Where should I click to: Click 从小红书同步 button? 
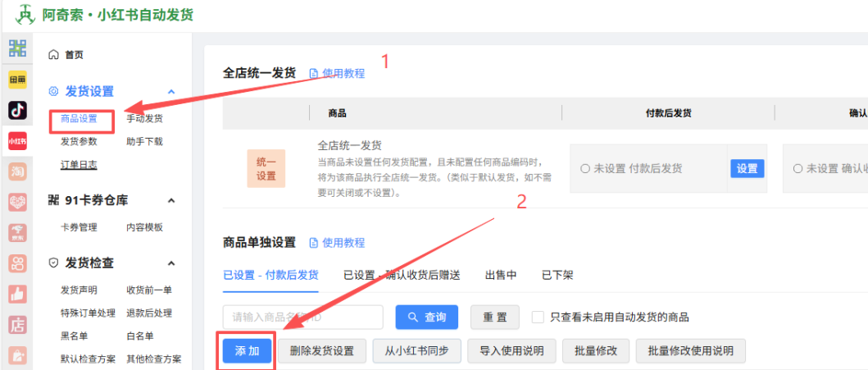[416, 350]
